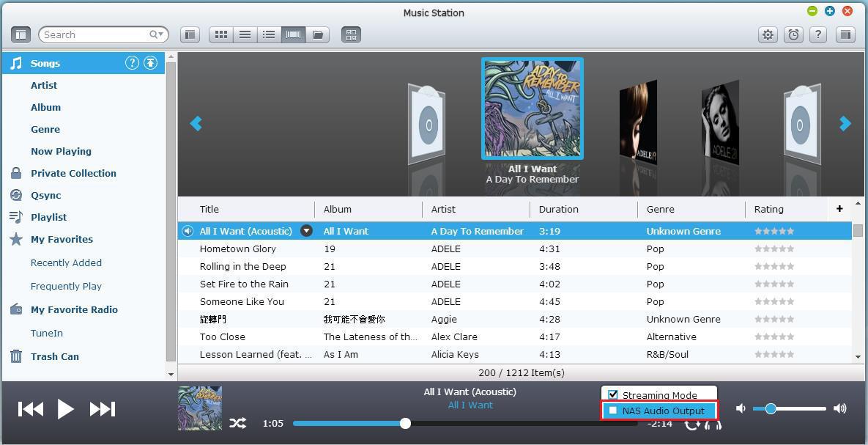Viewport: 868px width, 445px height.
Task: Skip to the next track
Action: [x=103, y=409]
